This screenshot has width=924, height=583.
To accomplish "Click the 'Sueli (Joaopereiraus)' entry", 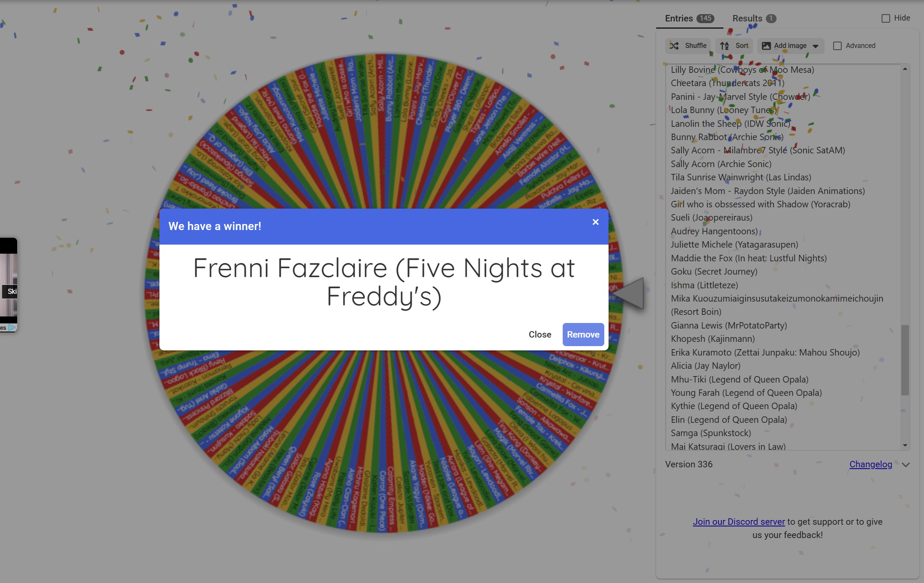I will tap(712, 218).
